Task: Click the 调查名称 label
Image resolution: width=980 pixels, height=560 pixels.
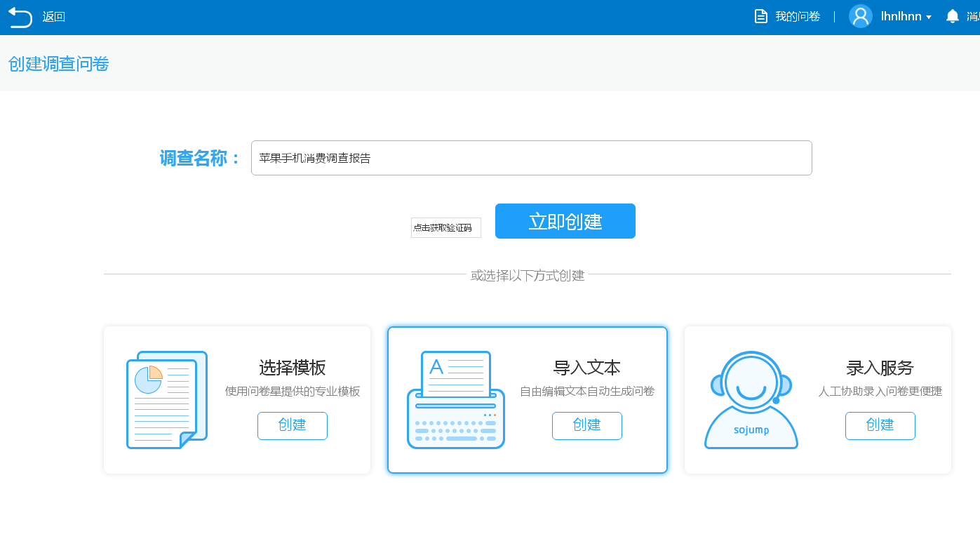Action: pos(201,158)
